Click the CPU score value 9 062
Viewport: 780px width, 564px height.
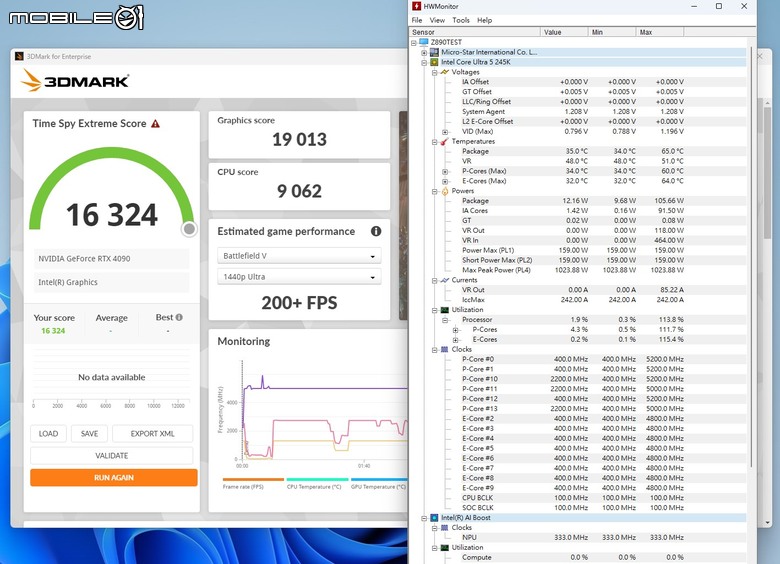[299, 191]
